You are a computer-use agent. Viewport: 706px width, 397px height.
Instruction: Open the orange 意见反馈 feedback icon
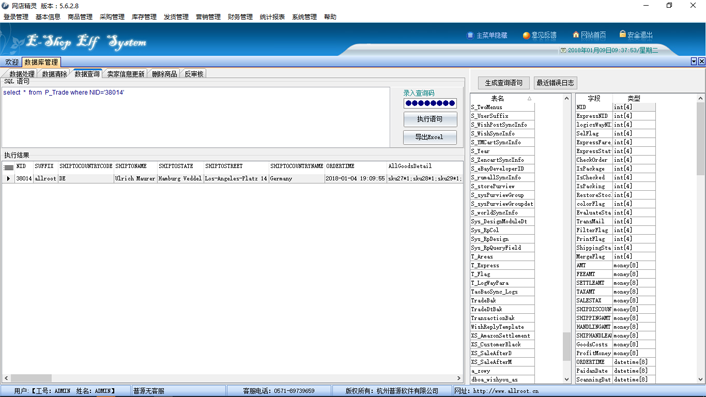526,35
